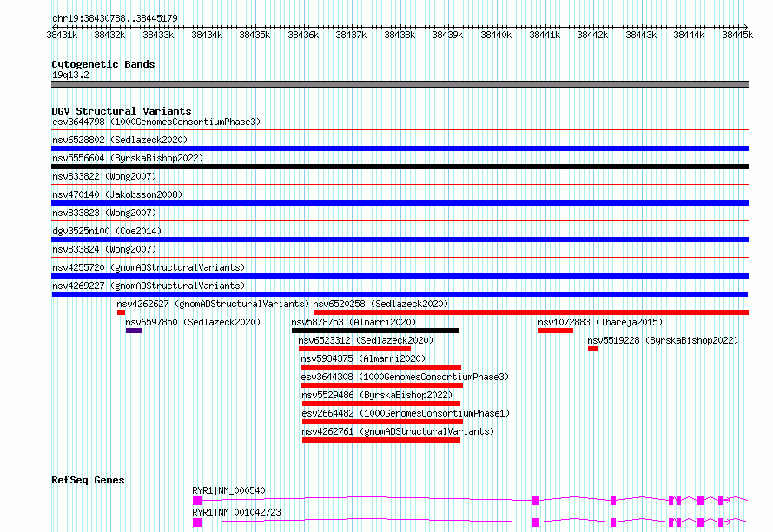Open the dgv3525n100 Coe2014 variant label
Image resolution: width=773 pixels, height=532 pixels.
[x=107, y=231]
